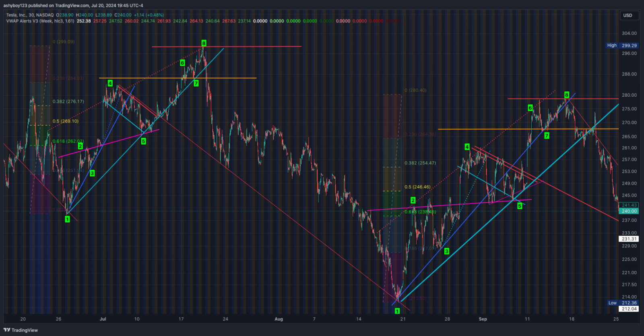Click the Low 212.36 price label
Viewport: 644px width, 336px height.
coord(623,303)
